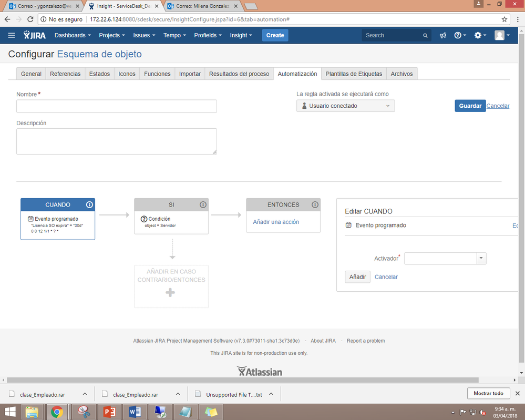Click the browser back arrow
This screenshot has width=525, height=420.
7,19
